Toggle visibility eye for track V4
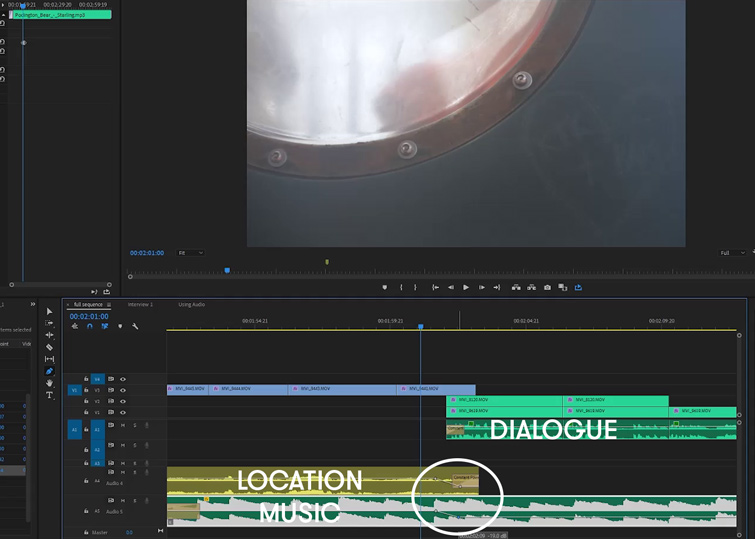 (x=123, y=379)
